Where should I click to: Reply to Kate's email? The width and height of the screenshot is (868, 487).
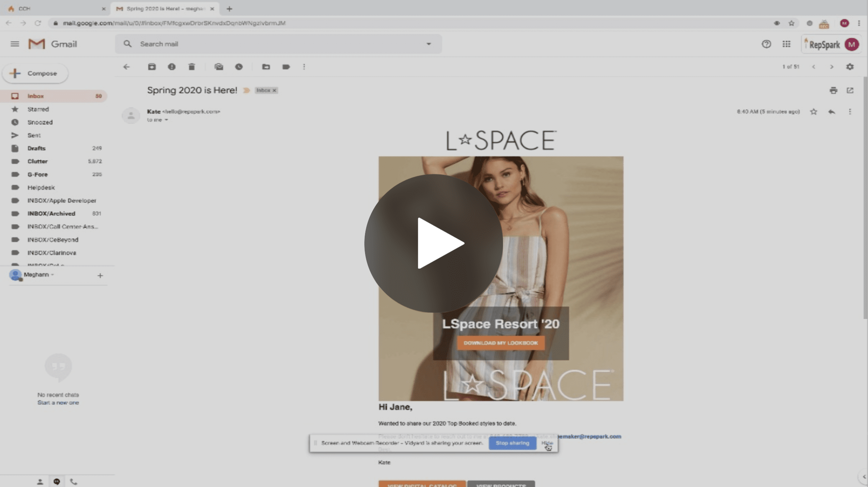(x=832, y=112)
